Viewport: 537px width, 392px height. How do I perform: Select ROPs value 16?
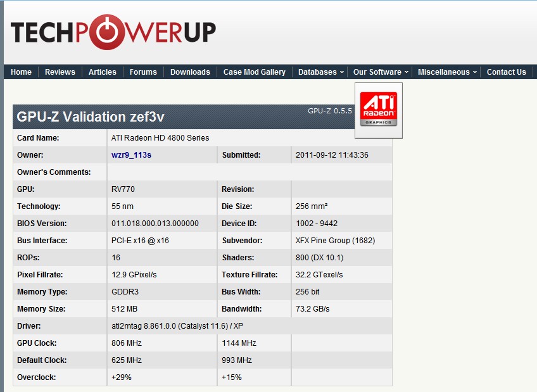[x=116, y=258]
